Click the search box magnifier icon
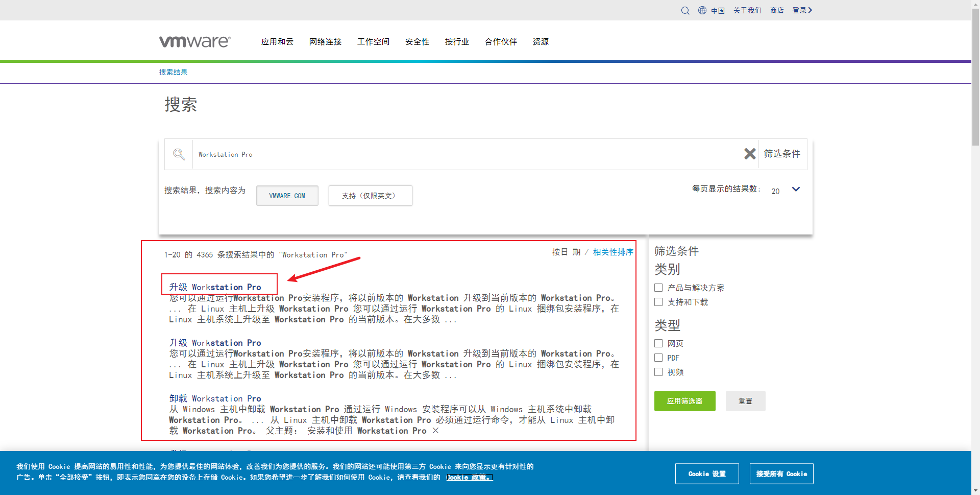Image resolution: width=980 pixels, height=495 pixels. coord(179,154)
